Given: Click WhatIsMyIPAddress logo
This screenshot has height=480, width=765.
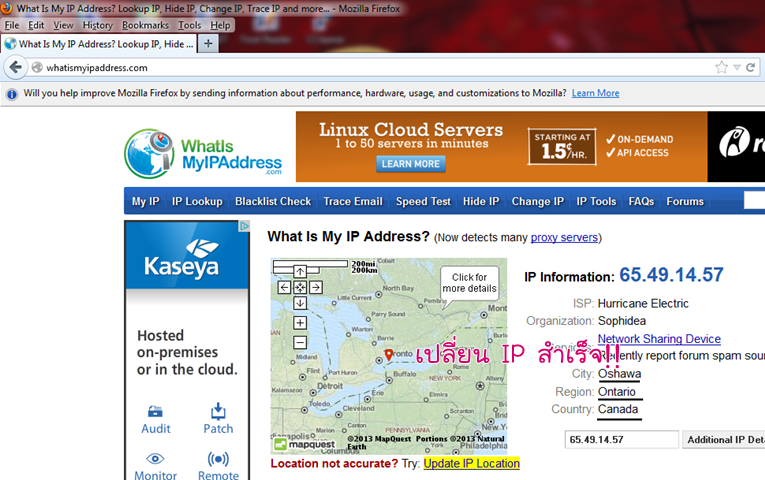Looking at the screenshot, I should (203, 153).
